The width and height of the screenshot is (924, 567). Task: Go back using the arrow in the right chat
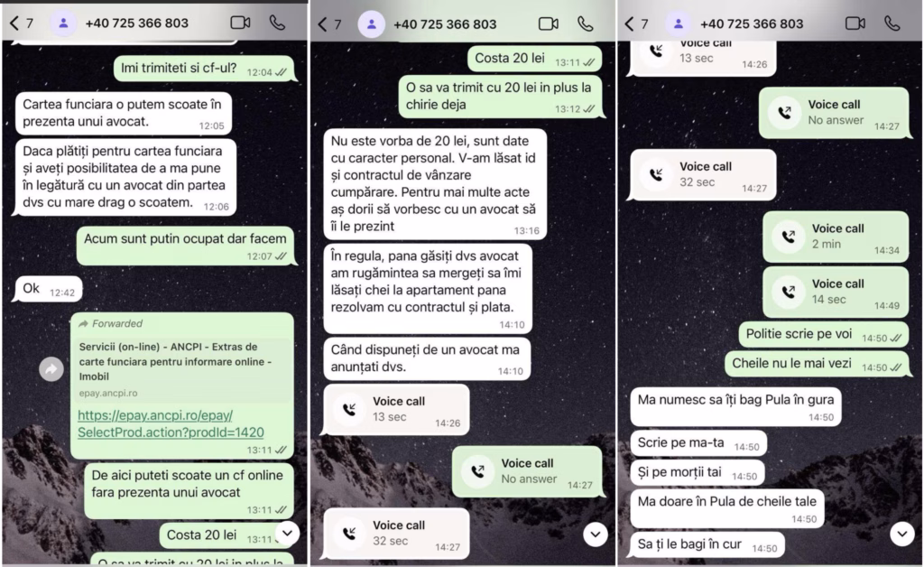coord(629,23)
